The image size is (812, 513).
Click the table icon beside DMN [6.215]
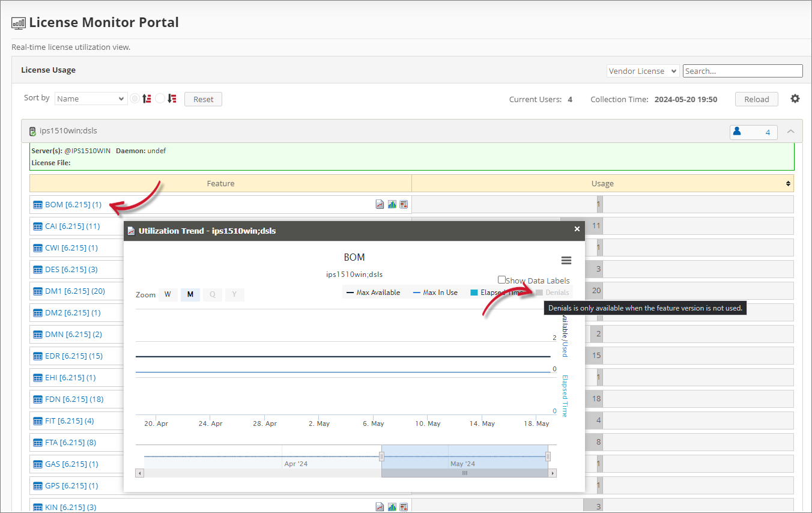click(38, 335)
